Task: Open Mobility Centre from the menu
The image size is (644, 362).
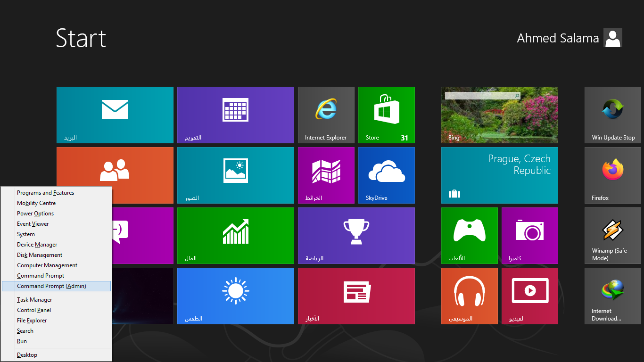Action: (57, 203)
